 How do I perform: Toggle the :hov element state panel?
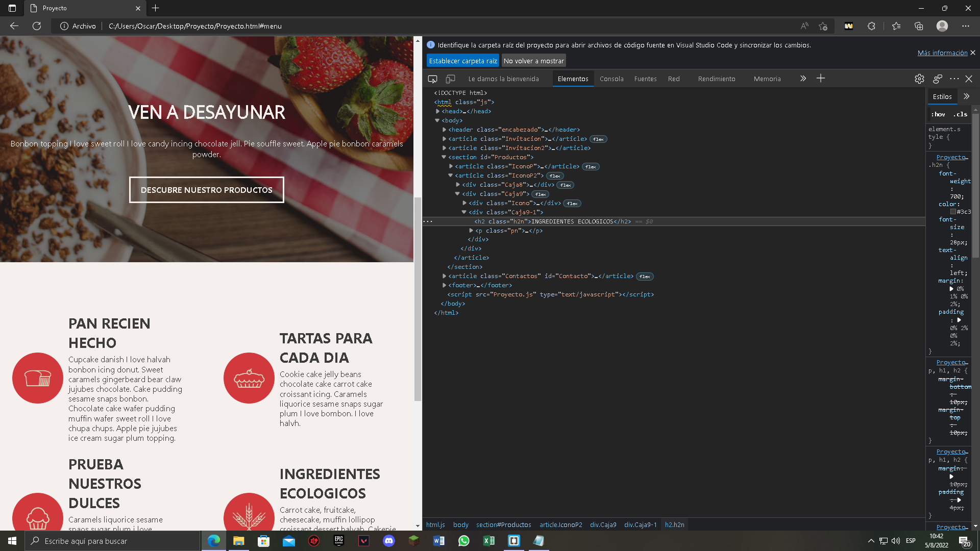938,114
